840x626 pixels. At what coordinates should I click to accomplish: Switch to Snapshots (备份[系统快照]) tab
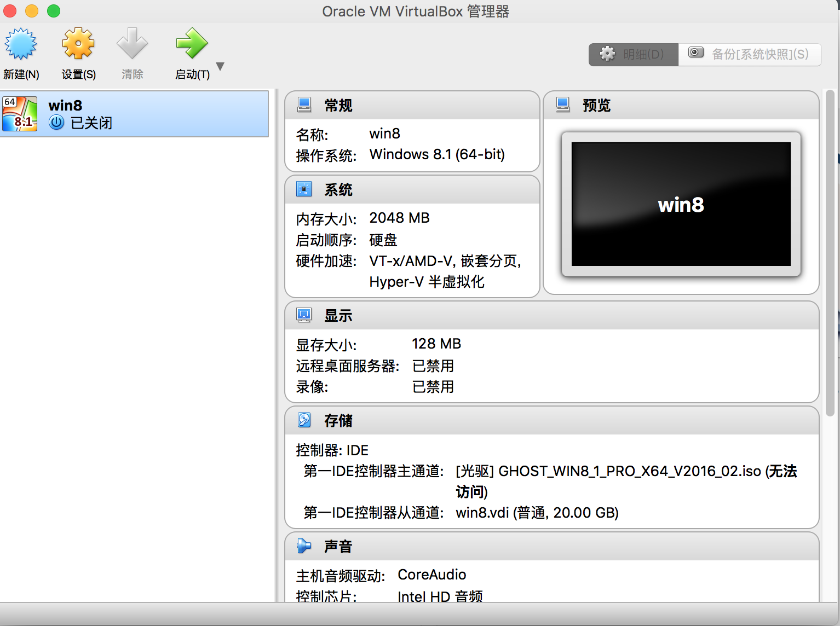coord(750,54)
